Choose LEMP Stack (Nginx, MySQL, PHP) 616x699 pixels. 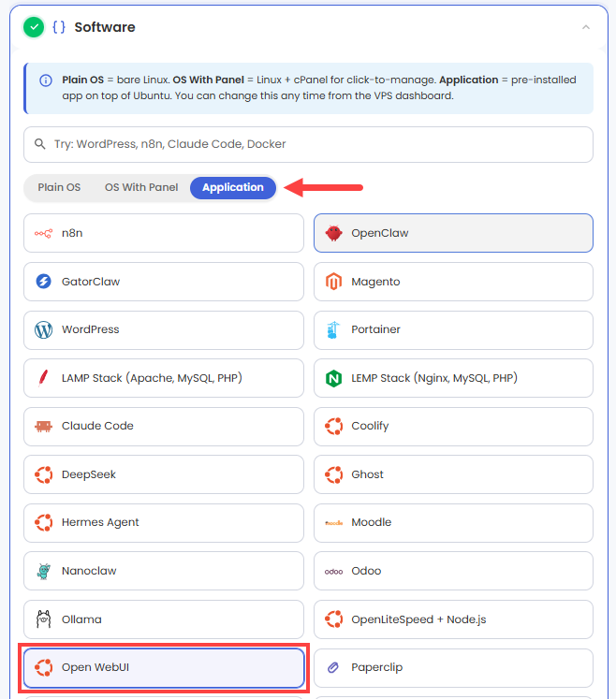tap(453, 378)
